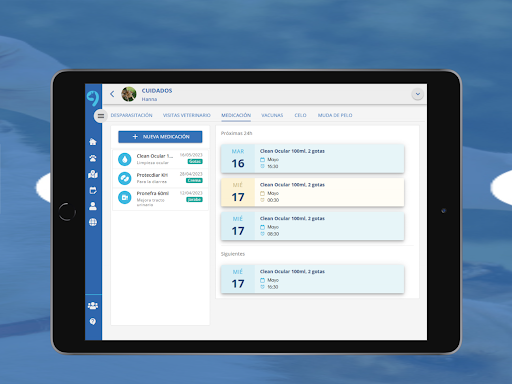Click the alarm icon next to 00:30
This screenshot has width=512, height=384.
coord(262,200)
